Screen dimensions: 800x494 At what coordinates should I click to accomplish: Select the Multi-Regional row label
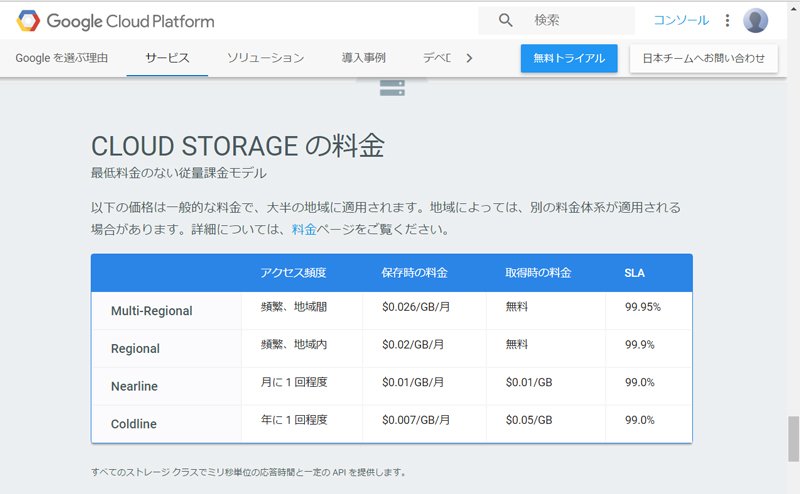[152, 311]
